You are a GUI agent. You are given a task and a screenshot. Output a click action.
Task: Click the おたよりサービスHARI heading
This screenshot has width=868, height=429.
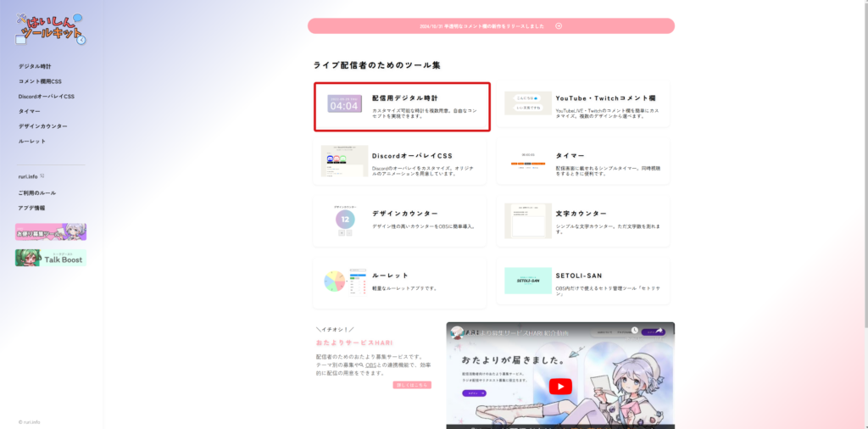(354, 343)
